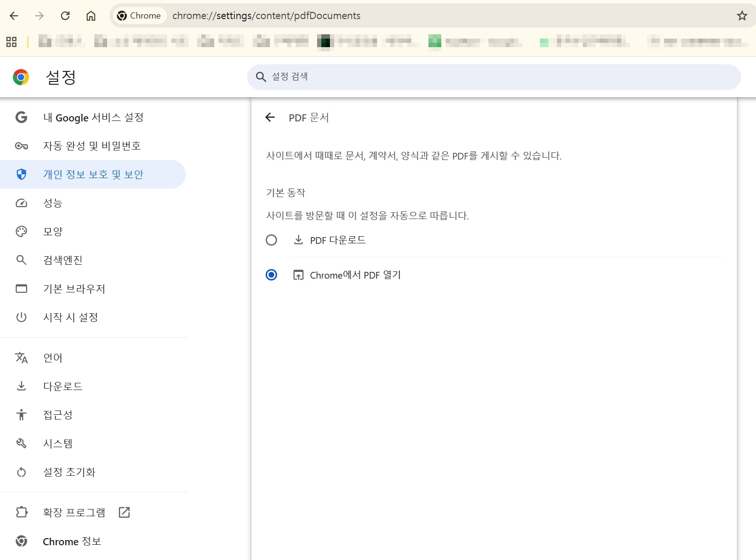Open 개인 정보 보호 및 보안 settings
Viewport: 756px width, 560px height.
[93, 174]
